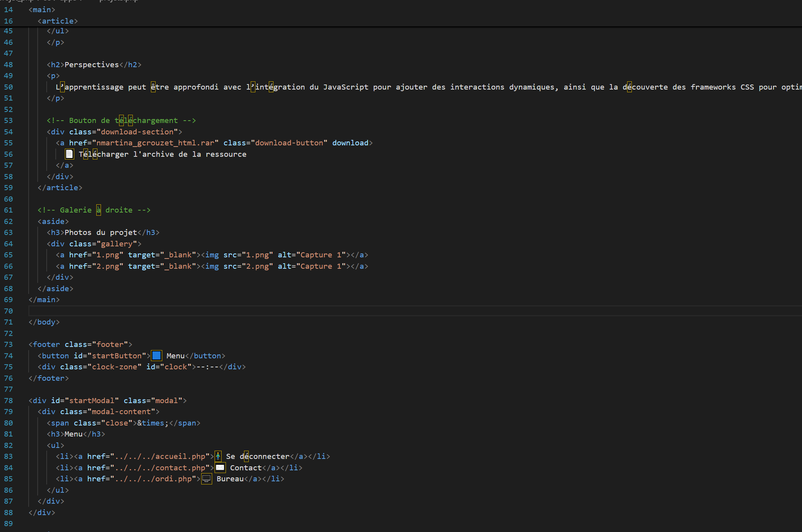802x532 pixels.
Task: Click the 'download' attribute on line 55
Action: 351,143
